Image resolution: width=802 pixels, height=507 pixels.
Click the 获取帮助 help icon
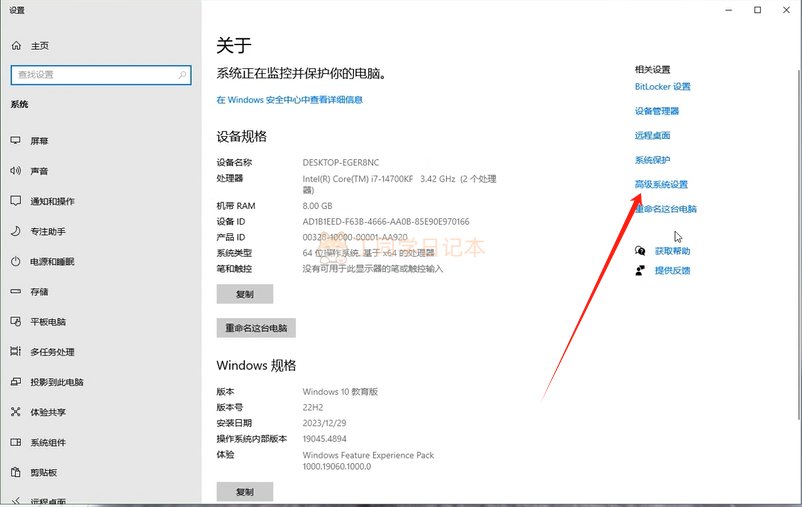640,251
